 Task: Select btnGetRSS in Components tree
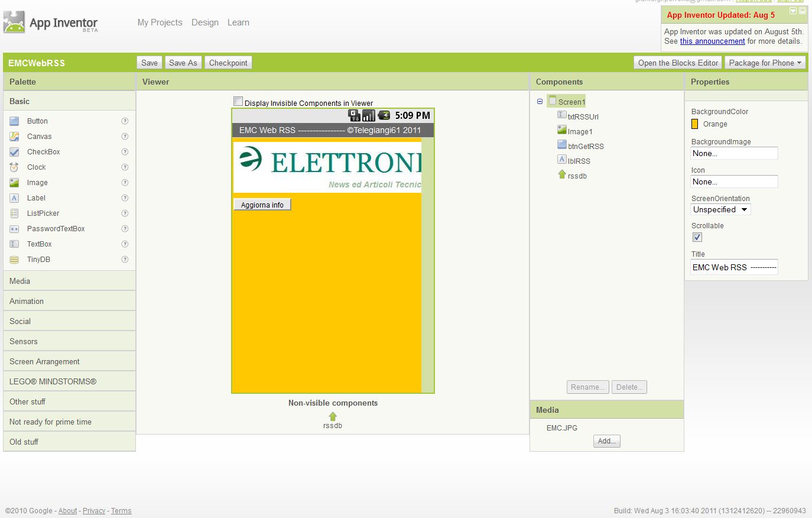tap(580, 146)
